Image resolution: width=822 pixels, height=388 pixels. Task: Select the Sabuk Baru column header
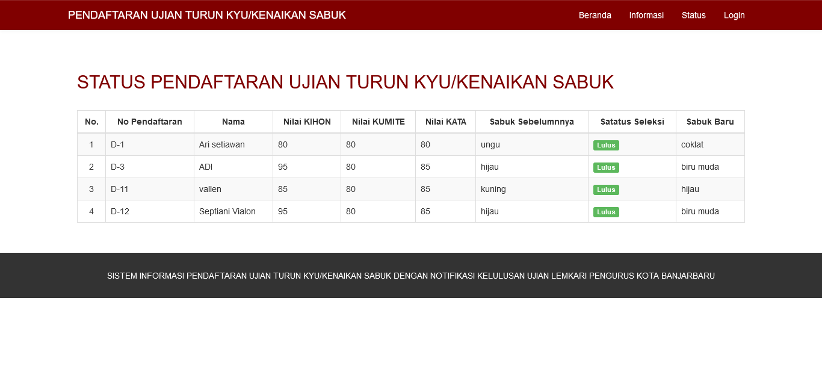710,122
